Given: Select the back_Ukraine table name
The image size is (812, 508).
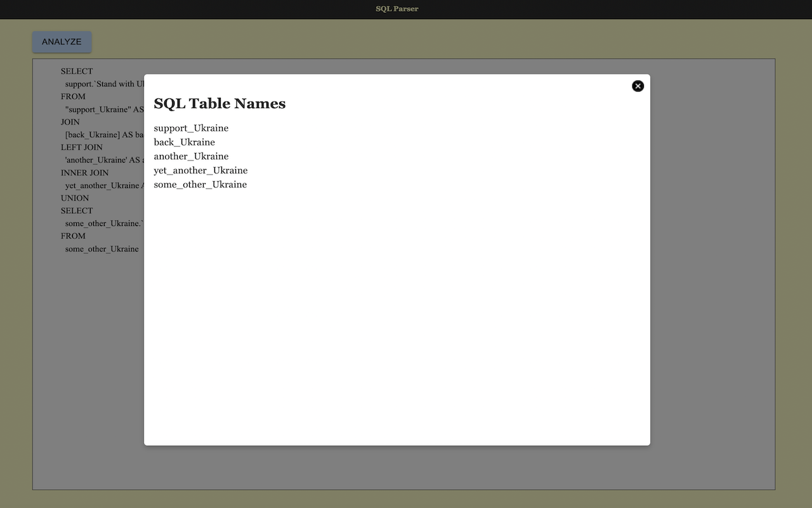Looking at the screenshot, I should pyautogui.click(x=184, y=142).
